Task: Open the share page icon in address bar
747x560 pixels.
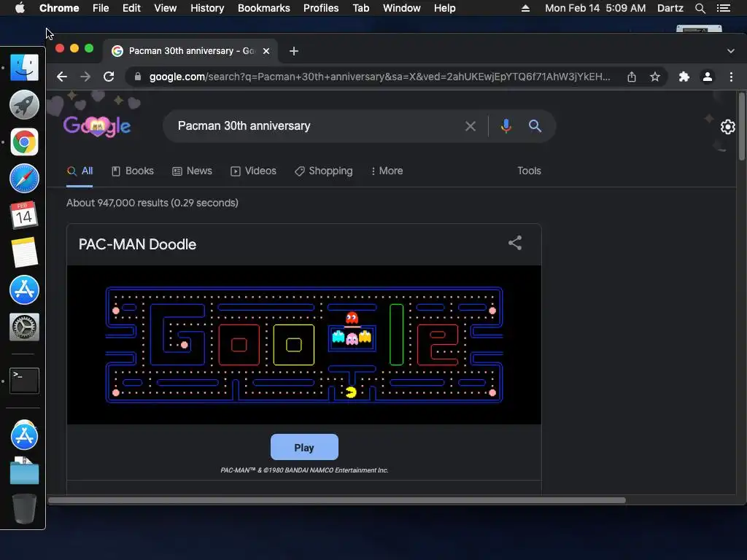Action: [632, 77]
